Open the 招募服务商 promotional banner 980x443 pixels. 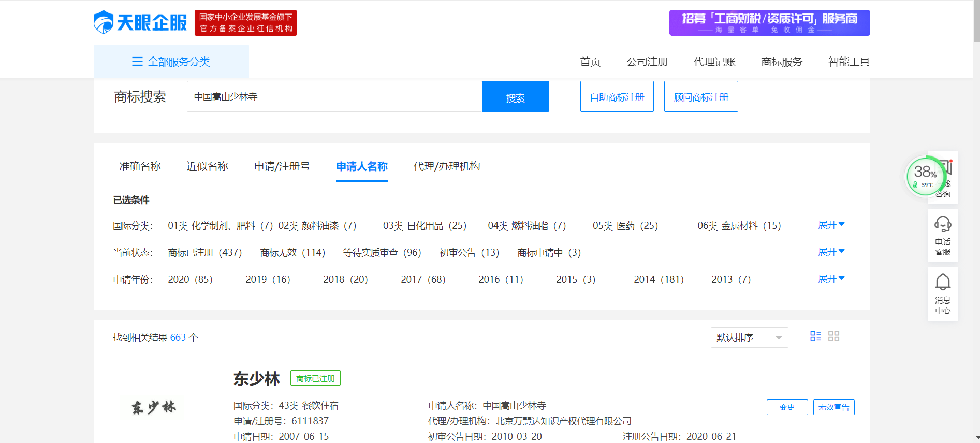[x=769, y=23]
